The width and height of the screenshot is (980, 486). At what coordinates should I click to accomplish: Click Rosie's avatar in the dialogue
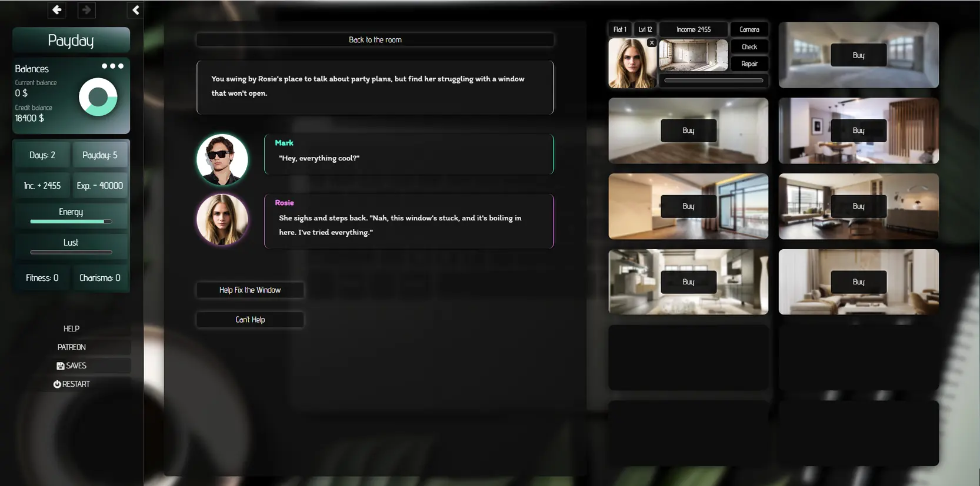coord(222,219)
